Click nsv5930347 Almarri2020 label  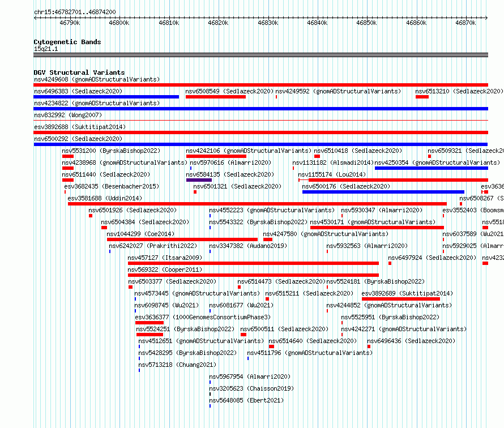pos(382,210)
